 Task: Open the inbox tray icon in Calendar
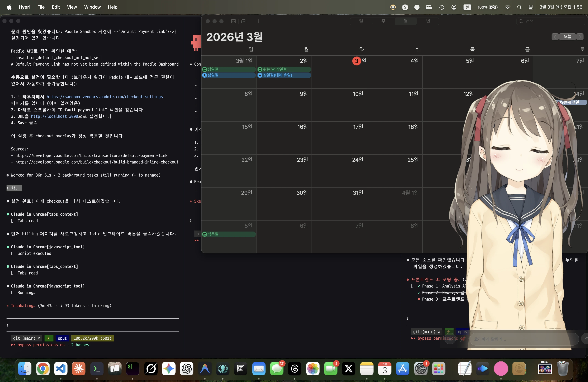[244, 21]
